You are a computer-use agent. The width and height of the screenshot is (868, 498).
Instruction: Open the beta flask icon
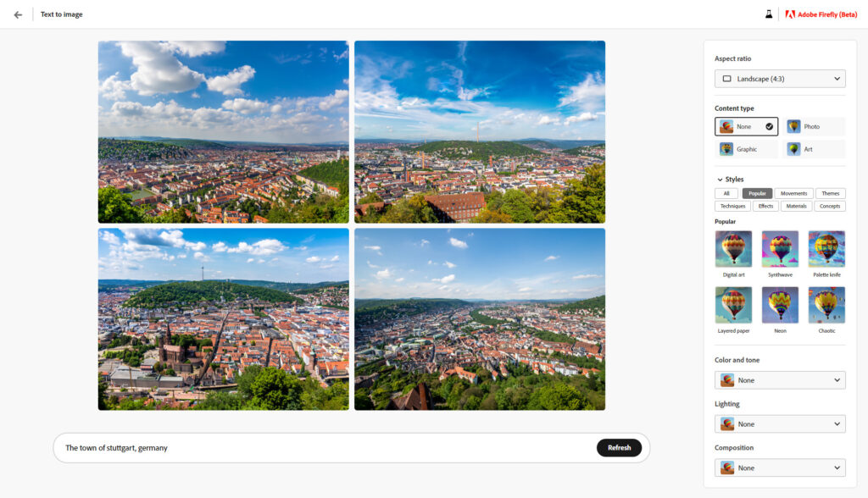769,14
